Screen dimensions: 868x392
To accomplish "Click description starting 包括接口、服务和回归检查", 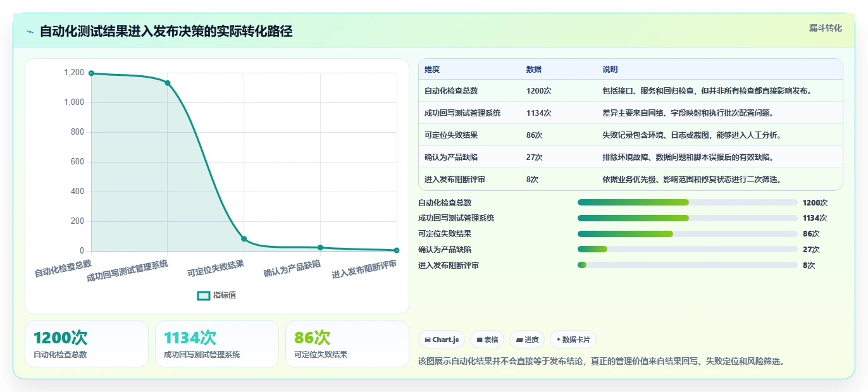I will click(x=707, y=91).
